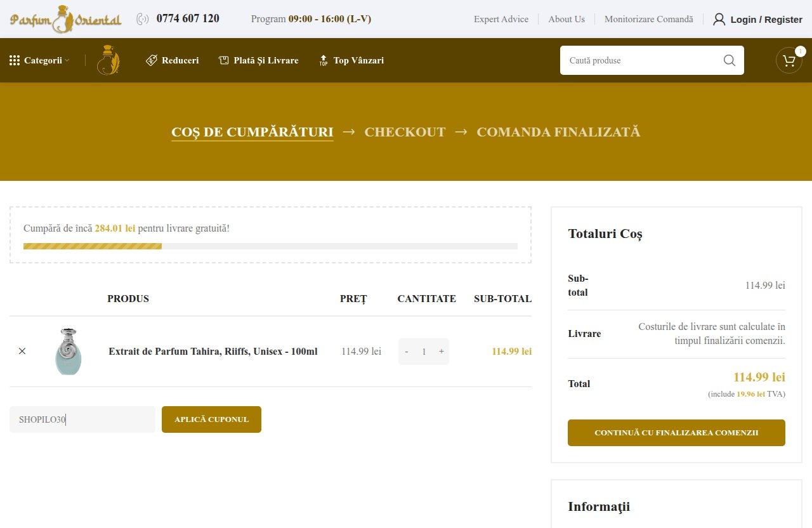
Task: Select the Comanda Finalizată step
Action: [558, 132]
